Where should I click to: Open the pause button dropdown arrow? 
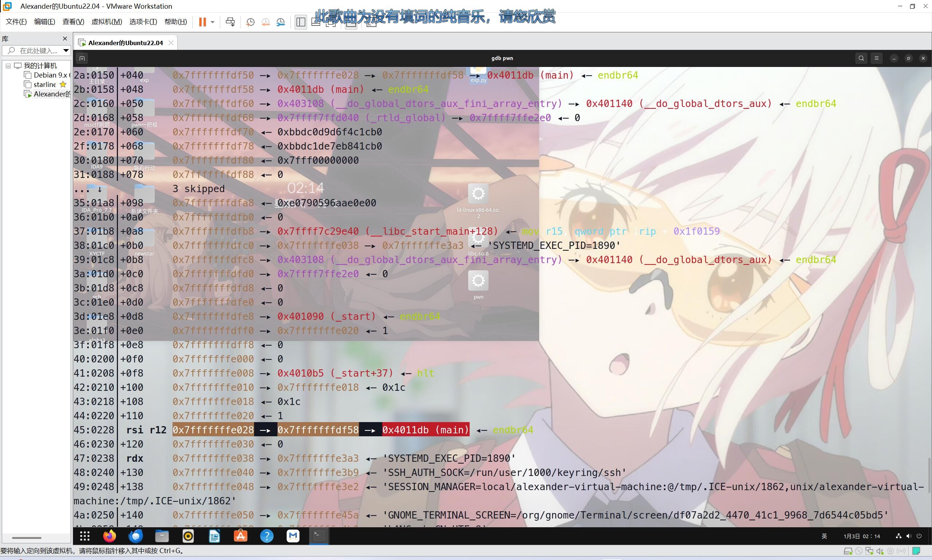[212, 22]
